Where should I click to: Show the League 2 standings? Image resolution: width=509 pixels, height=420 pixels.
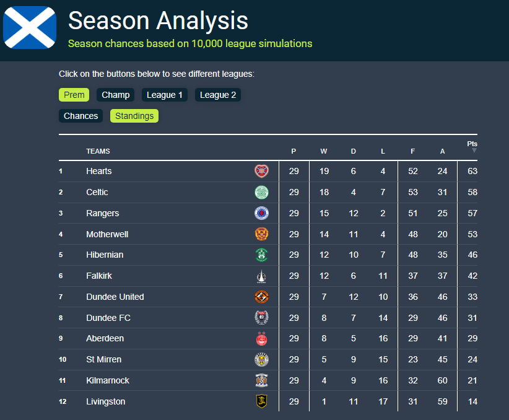click(218, 95)
